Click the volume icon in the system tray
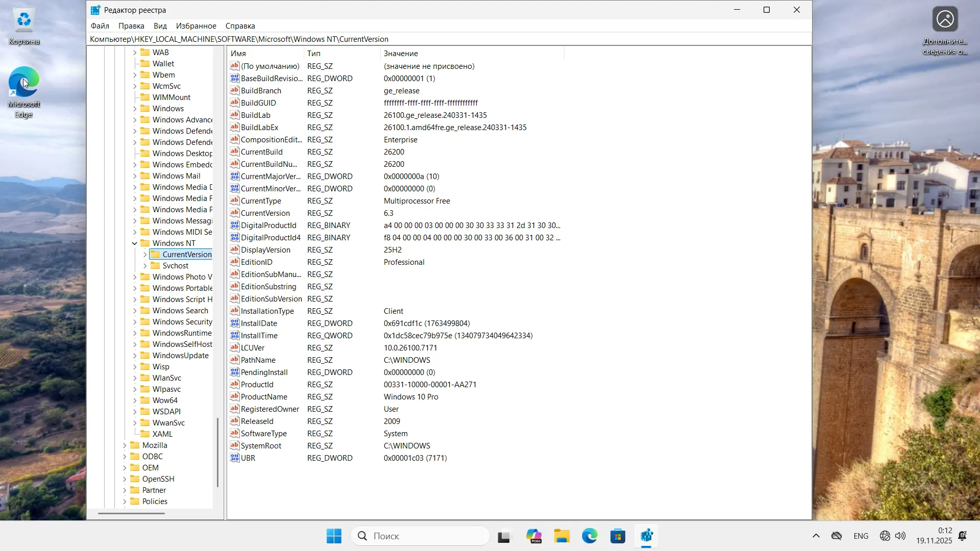The image size is (980, 551). 900,536
